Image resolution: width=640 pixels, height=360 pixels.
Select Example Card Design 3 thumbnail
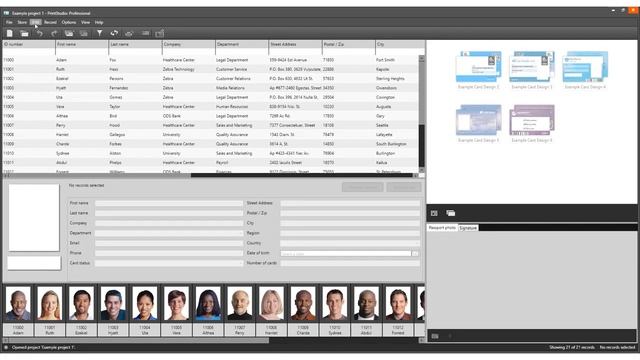point(532,67)
